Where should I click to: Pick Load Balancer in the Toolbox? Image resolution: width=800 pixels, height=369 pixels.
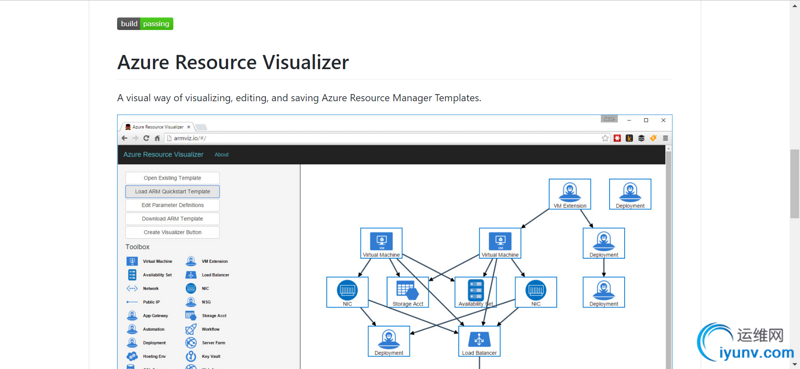click(x=207, y=275)
